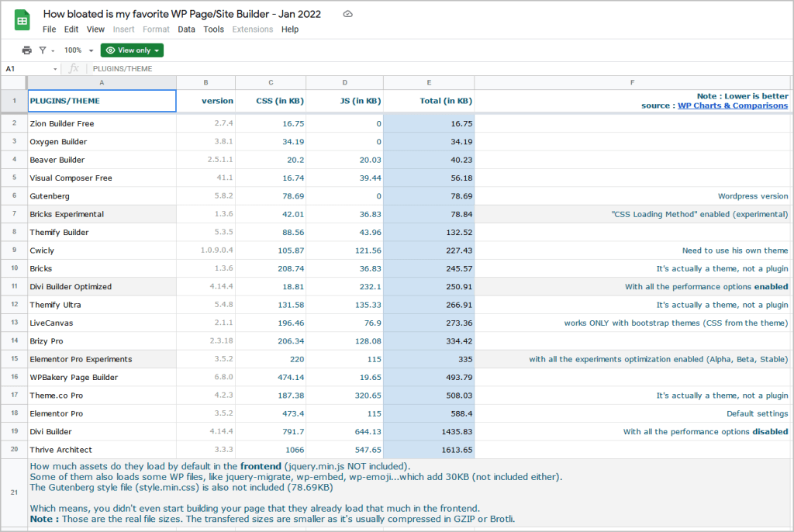Image resolution: width=794 pixels, height=532 pixels.
Task: Open the Edit menu
Action: click(x=71, y=29)
